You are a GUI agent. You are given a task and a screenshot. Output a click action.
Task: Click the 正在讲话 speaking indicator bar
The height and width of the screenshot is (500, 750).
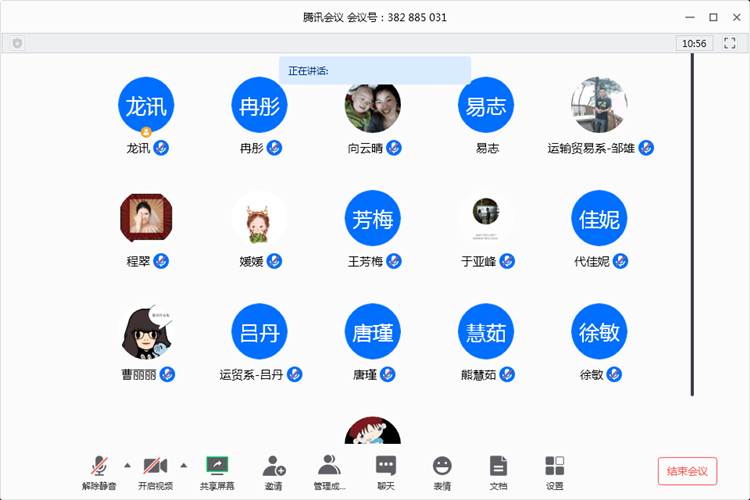[x=375, y=71]
